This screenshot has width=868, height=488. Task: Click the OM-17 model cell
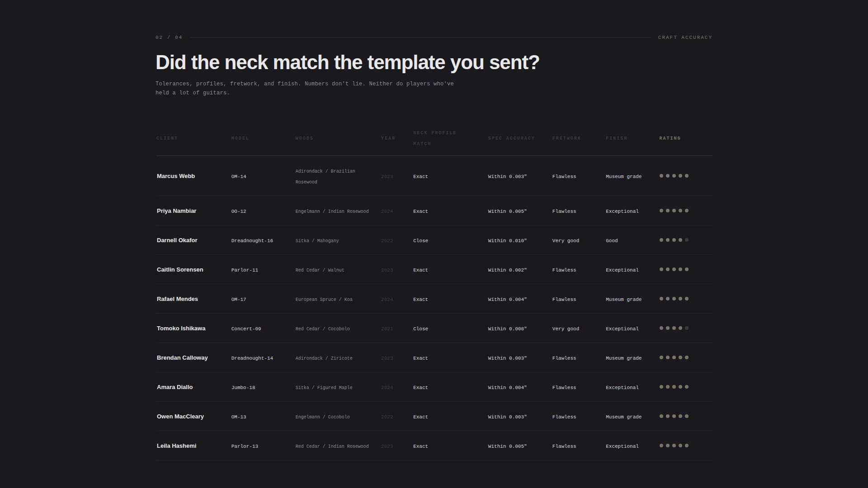(x=239, y=300)
